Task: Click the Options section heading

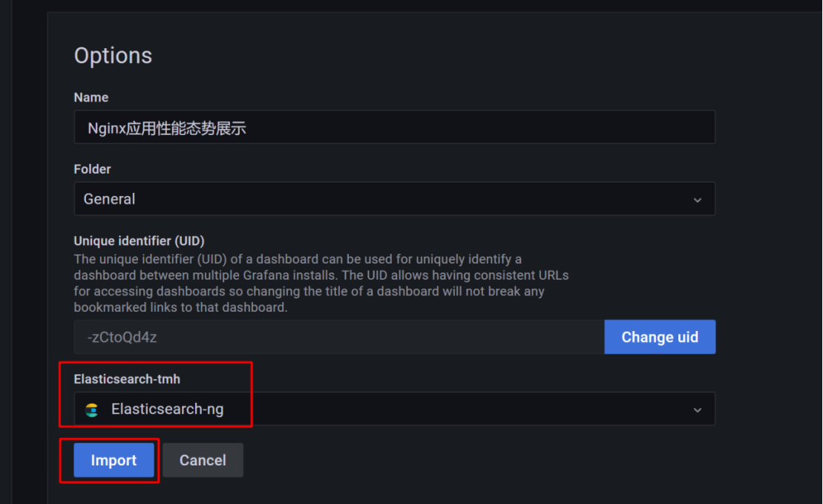Action: (113, 56)
